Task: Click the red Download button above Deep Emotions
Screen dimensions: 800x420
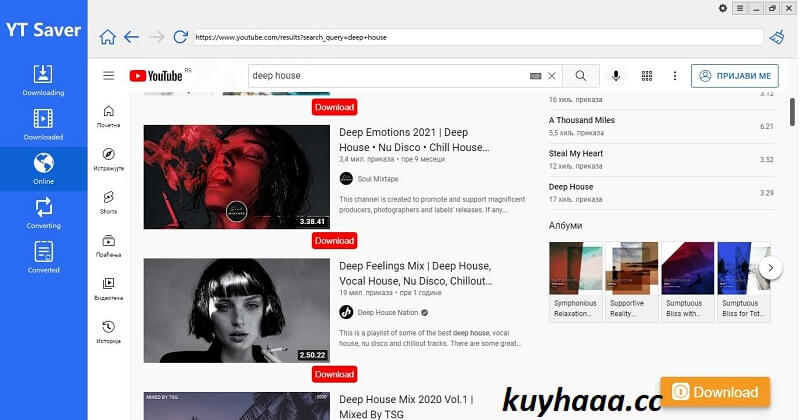Action: pos(334,107)
